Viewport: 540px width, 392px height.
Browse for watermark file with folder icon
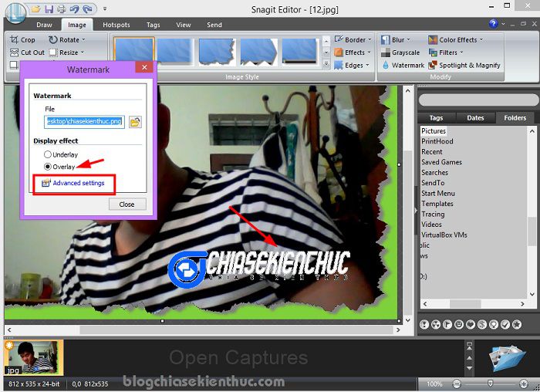tap(135, 122)
